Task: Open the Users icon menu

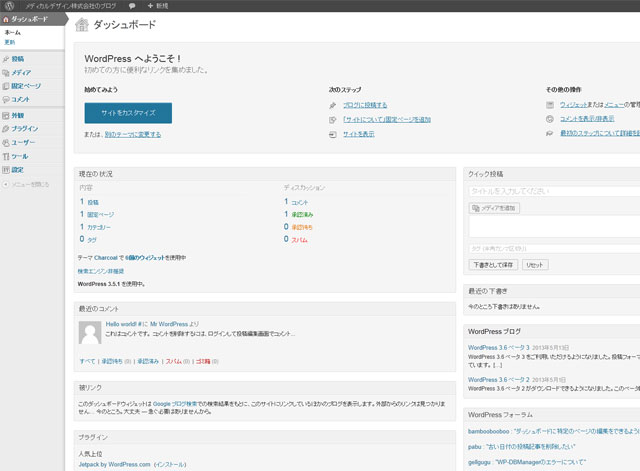Action: pyautogui.click(x=6, y=142)
